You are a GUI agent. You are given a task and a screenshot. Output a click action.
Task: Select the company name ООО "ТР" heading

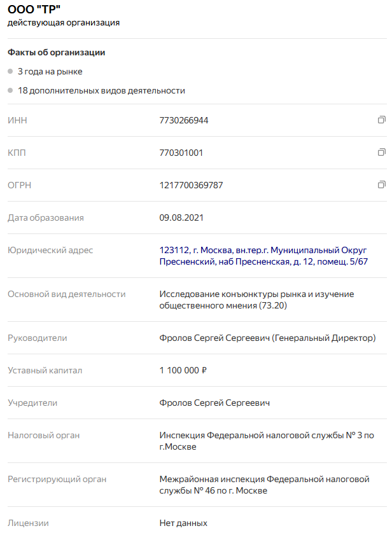click(x=31, y=10)
